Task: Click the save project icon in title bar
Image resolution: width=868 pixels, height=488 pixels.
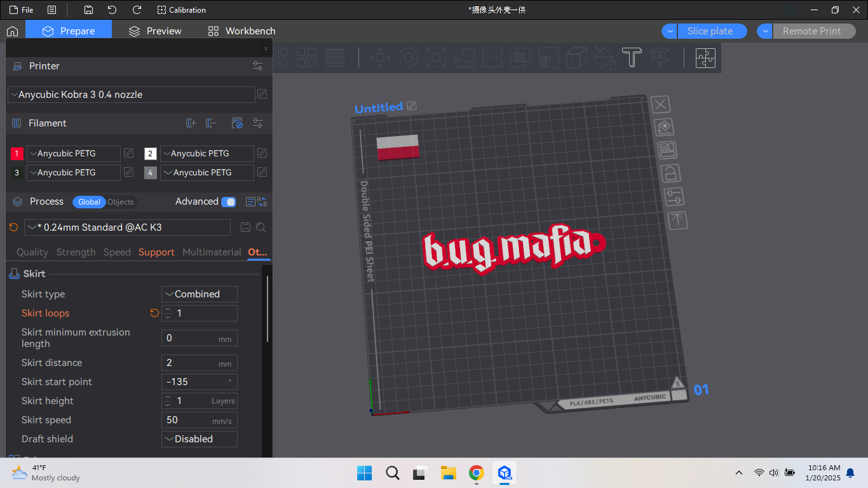Action: pyautogui.click(x=88, y=10)
